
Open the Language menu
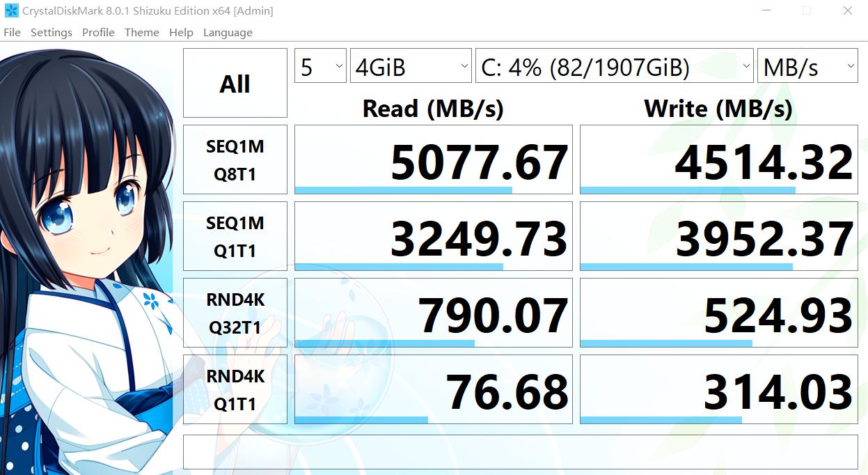coord(227,32)
